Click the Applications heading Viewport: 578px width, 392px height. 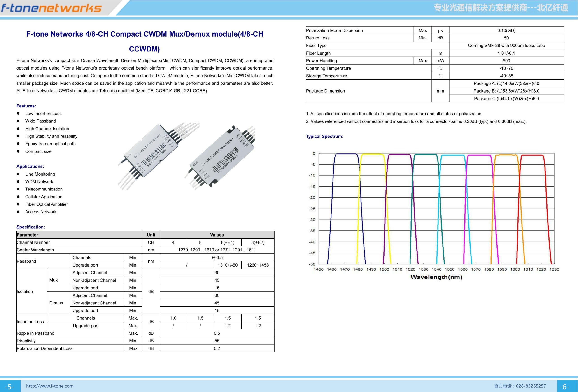(30, 167)
